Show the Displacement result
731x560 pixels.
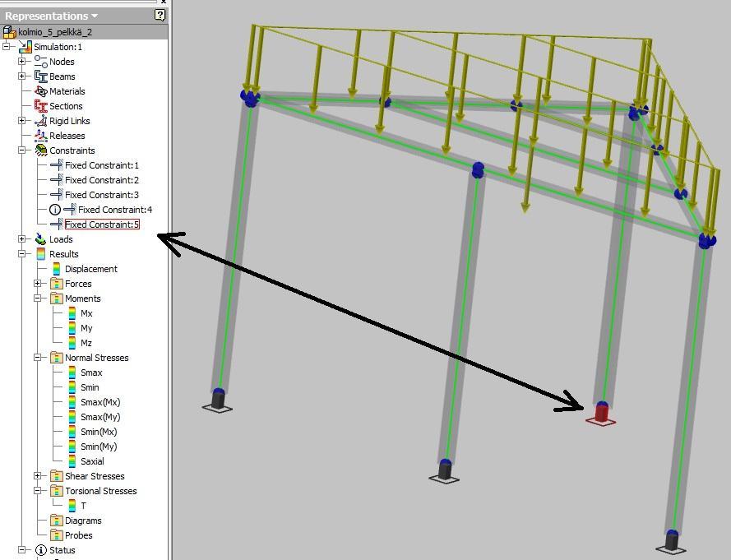tap(91, 269)
